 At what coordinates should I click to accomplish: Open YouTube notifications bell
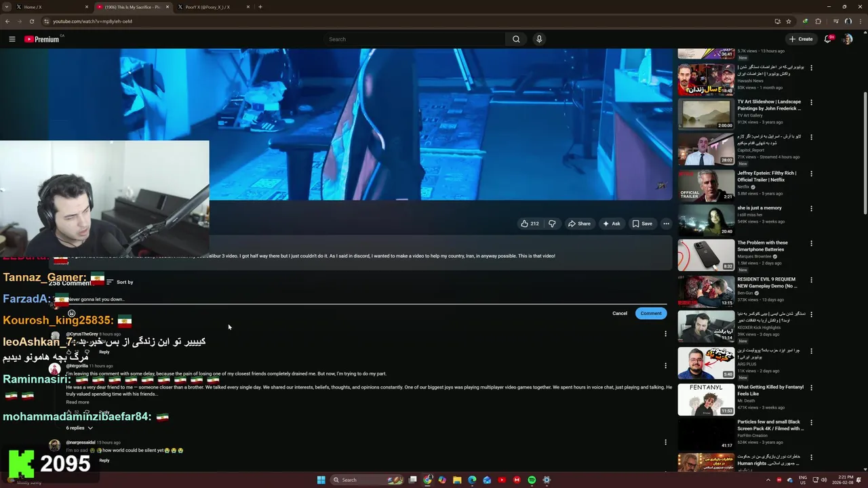click(x=828, y=39)
